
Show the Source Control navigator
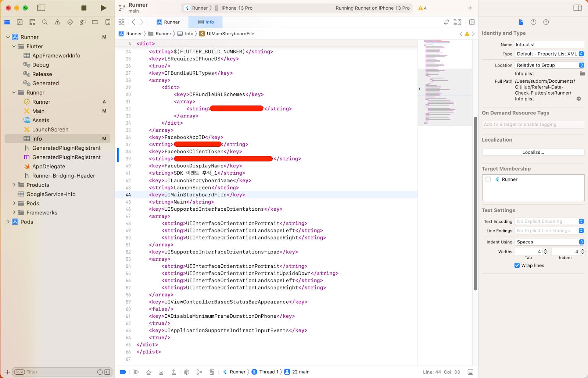tap(20, 22)
